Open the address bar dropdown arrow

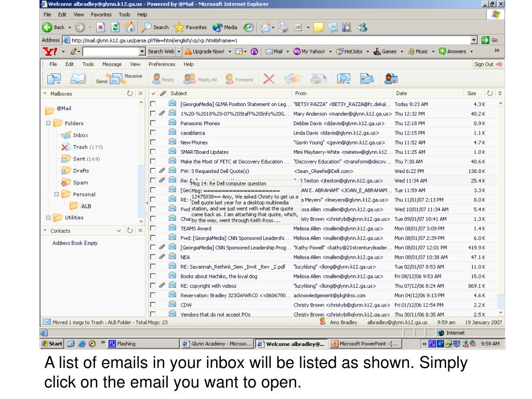pyautogui.click(x=474, y=40)
